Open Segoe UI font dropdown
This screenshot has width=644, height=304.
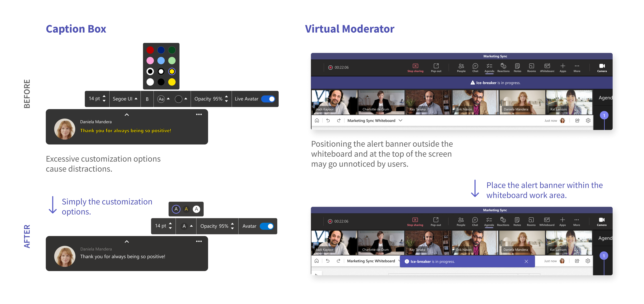pyautogui.click(x=125, y=99)
